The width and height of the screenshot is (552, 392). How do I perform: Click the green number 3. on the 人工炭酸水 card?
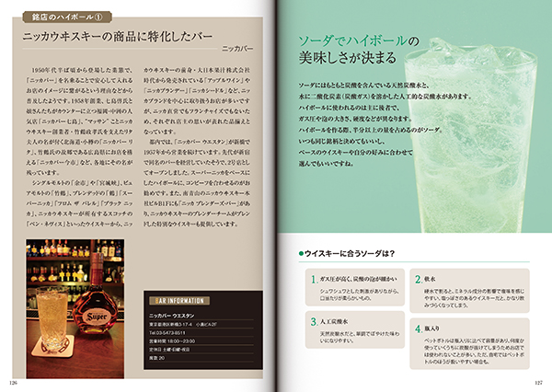(x=314, y=321)
